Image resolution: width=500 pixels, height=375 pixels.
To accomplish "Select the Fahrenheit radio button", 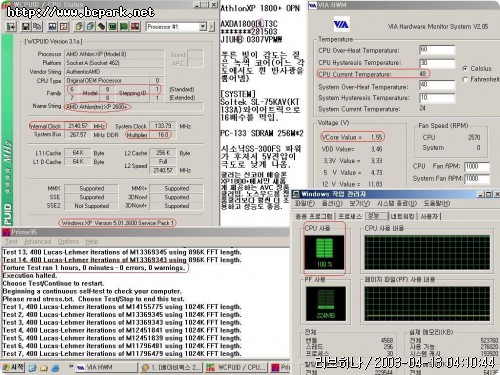I will [465, 79].
